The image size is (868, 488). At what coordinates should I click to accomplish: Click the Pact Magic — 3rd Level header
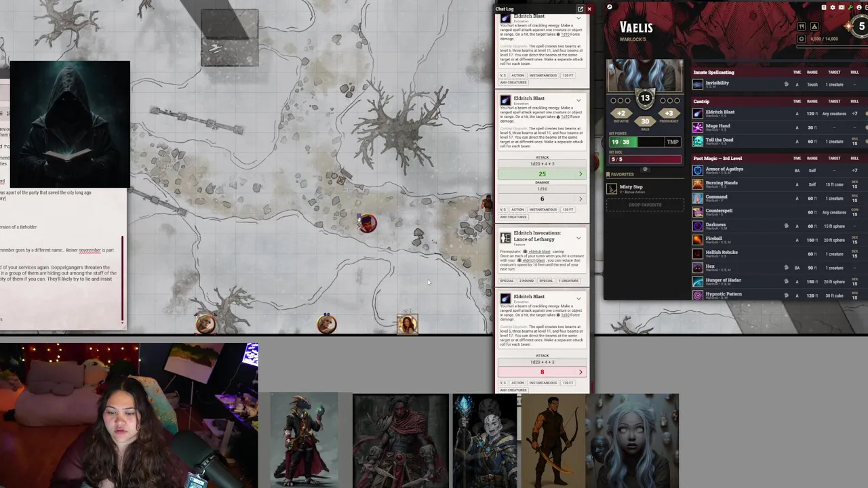(x=717, y=158)
